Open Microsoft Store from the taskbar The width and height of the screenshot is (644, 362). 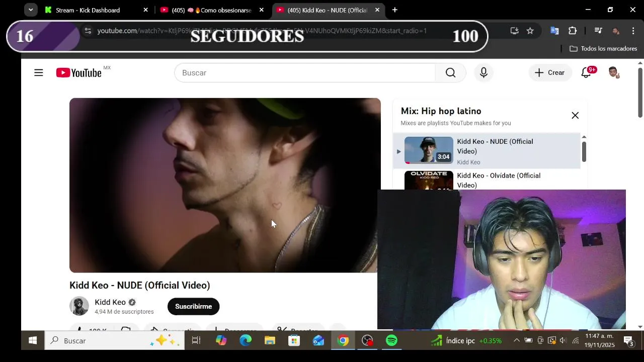point(294,341)
